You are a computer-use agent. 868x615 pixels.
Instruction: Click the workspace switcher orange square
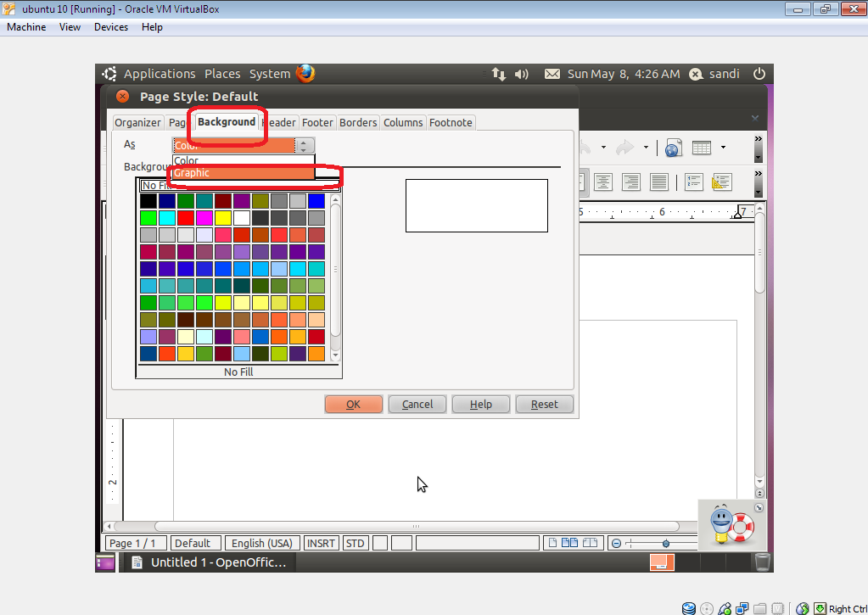coord(662,562)
